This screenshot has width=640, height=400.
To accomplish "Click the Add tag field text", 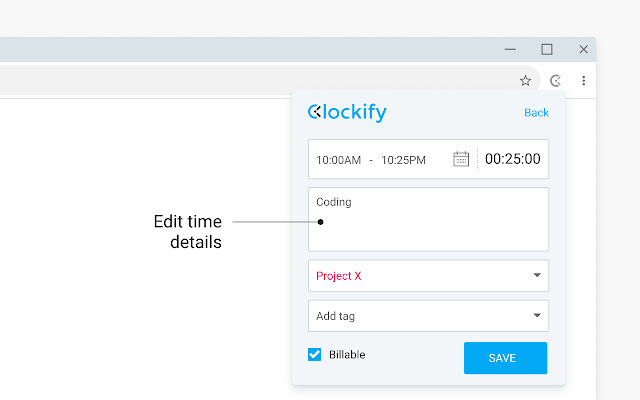I will [336, 316].
